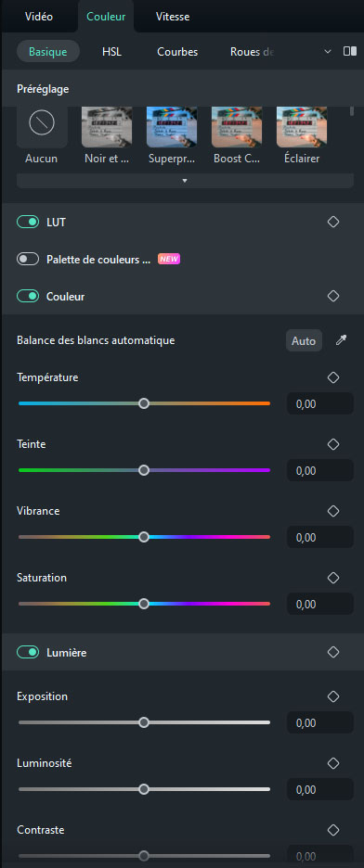This screenshot has width=364, height=868.
Task: Click the Teinte keyframe diamond icon
Action: coord(333,444)
